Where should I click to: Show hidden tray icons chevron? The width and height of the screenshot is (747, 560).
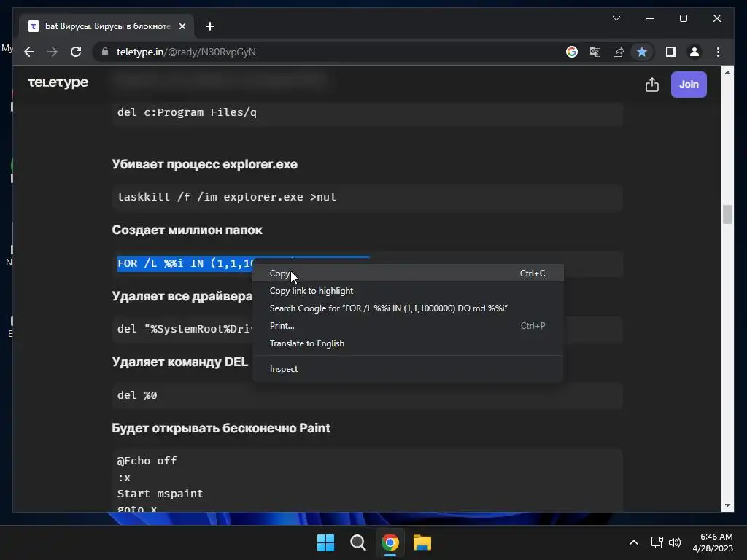(634, 542)
